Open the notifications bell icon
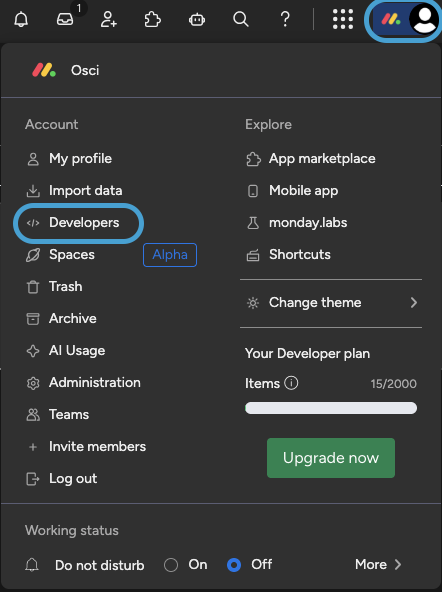The image size is (442, 592). click(21, 18)
